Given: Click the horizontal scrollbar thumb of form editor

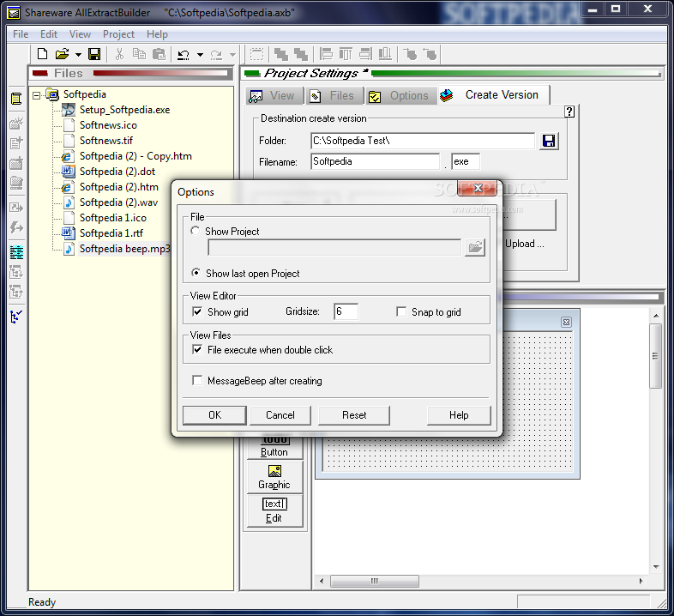Looking at the screenshot, I should 375,581.
